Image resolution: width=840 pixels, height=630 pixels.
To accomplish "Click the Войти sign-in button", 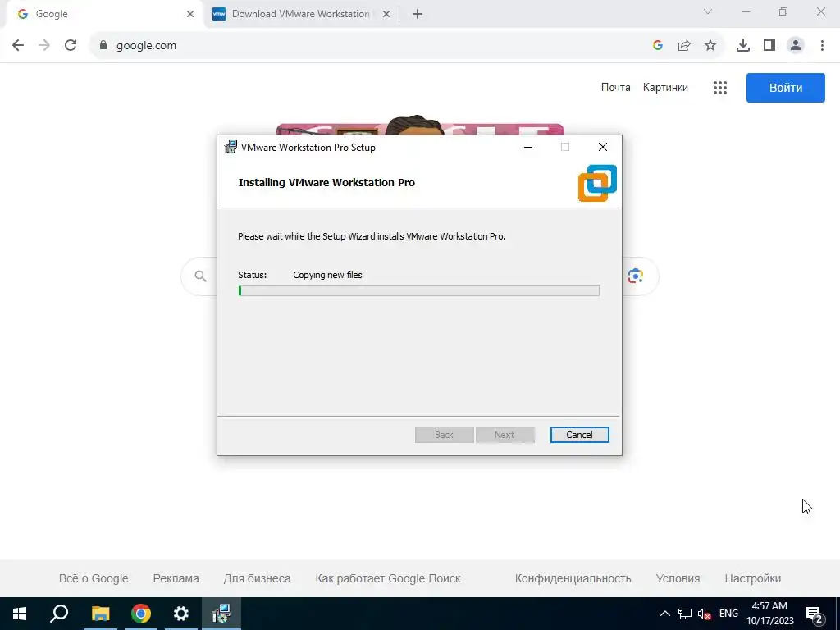I will pyautogui.click(x=785, y=88).
